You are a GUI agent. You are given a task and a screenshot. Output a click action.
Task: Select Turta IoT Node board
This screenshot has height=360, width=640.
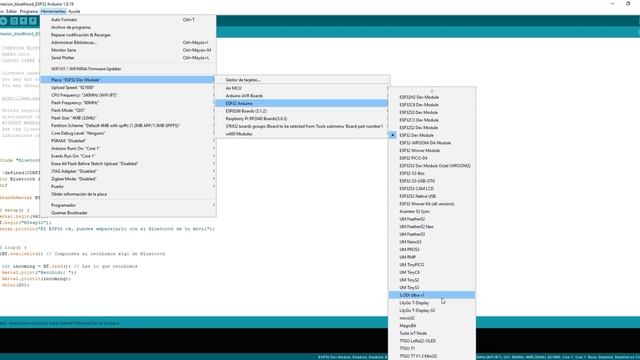(x=432, y=333)
